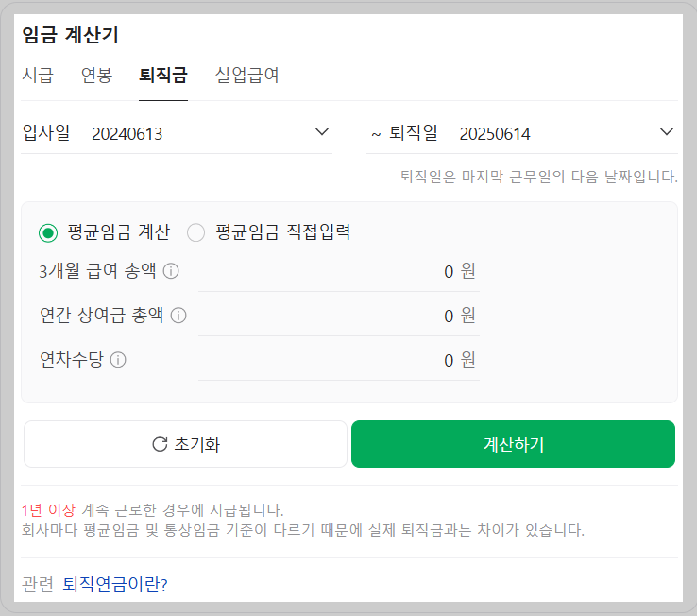The image size is (697, 616).
Task: Open the 실업급여 tab
Action: pos(246,75)
